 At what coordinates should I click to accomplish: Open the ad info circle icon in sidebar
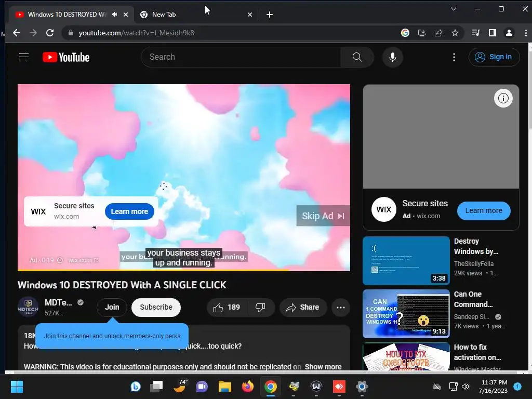(x=503, y=98)
